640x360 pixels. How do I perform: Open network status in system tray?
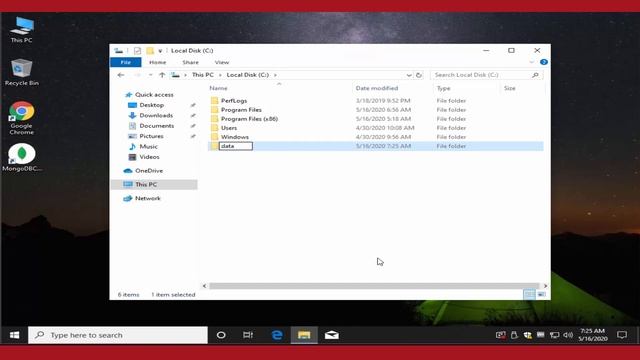point(554,335)
